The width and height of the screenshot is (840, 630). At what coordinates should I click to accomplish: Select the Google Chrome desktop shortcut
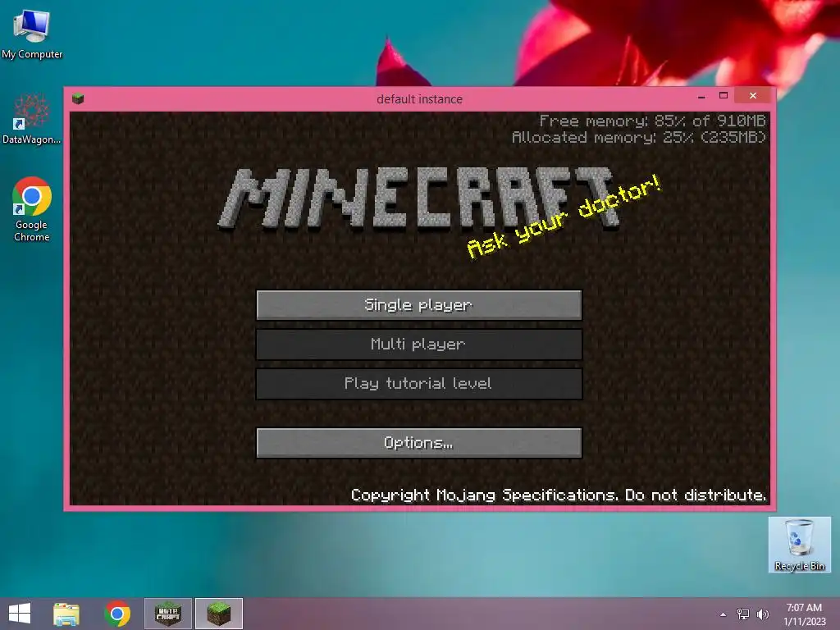tap(32, 209)
